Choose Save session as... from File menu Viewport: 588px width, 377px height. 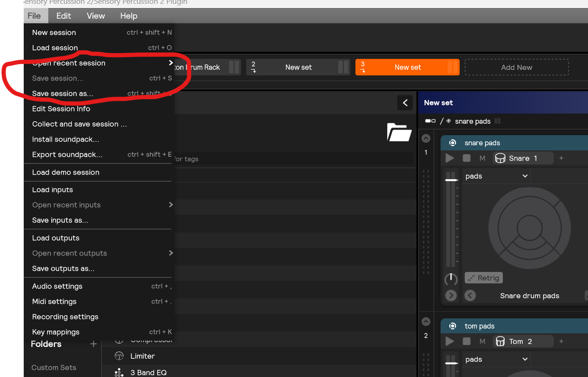tap(63, 94)
